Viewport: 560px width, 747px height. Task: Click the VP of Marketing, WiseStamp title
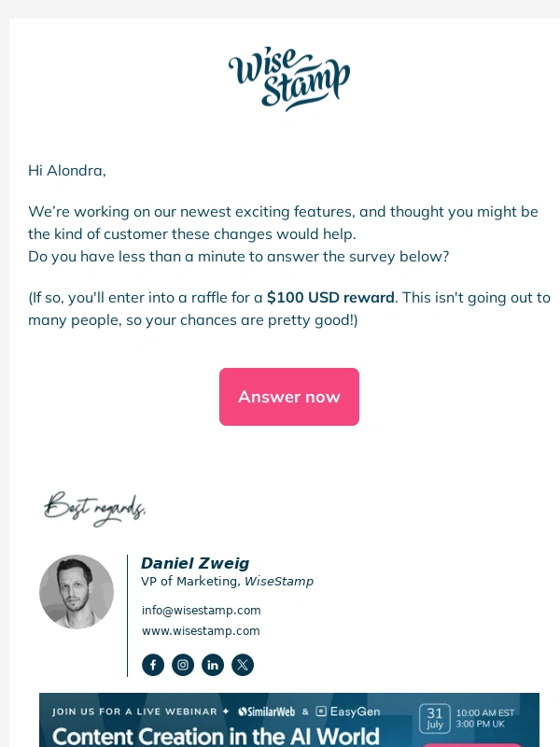pos(227,581)
